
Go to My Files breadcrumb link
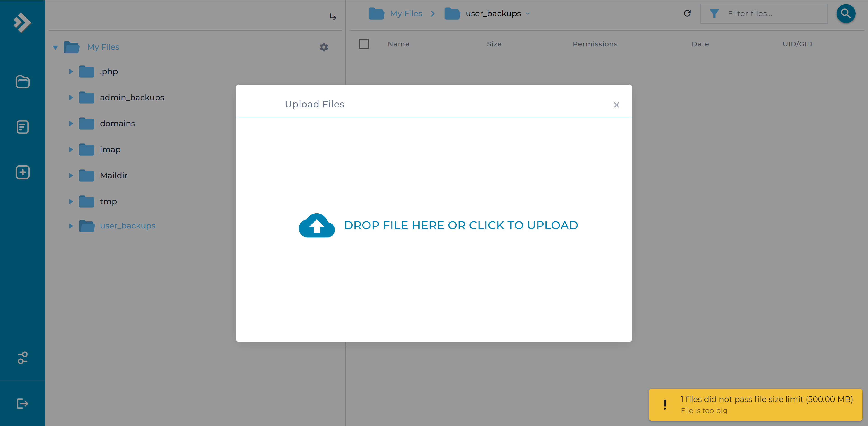click(406, 14)
